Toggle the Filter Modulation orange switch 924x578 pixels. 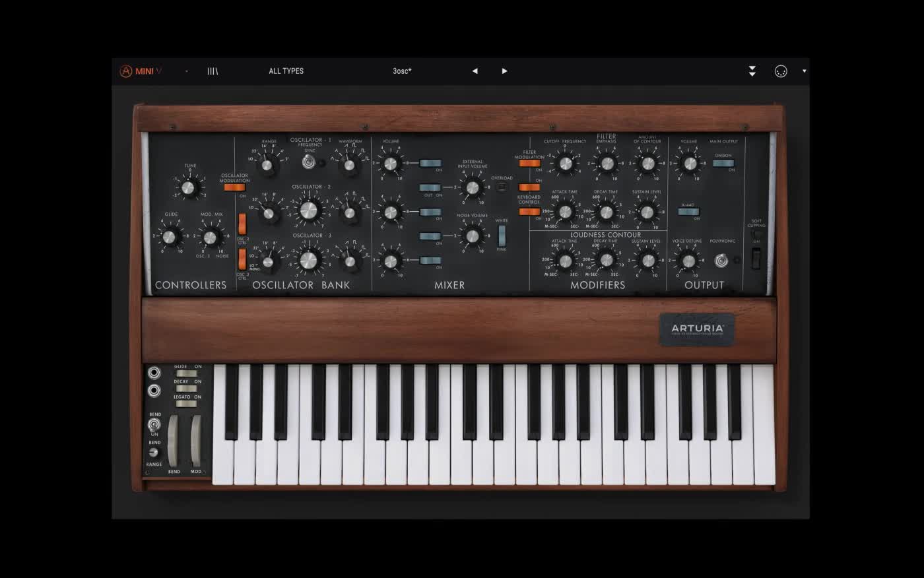[x=529, y=163]
